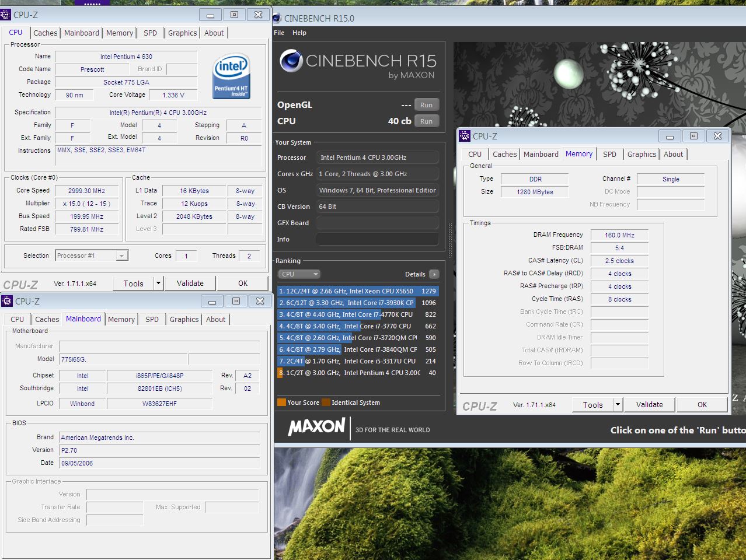Select Xeon X5650 ranking row
The width and height of the screenshot is (746, 560).
pos(358,291)
